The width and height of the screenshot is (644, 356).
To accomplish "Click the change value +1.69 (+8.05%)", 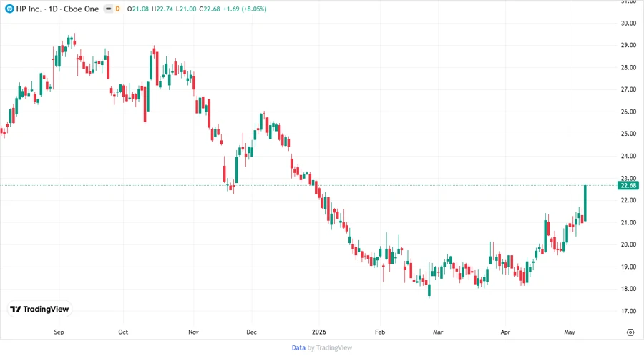I will (245, 9).
